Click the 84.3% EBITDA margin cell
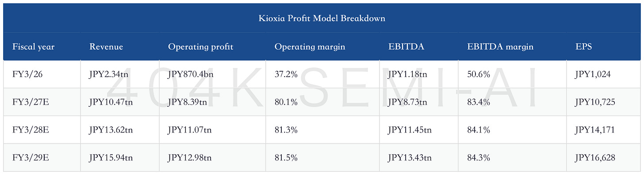Screen dimensions: 644x175 tap(478, 157)
